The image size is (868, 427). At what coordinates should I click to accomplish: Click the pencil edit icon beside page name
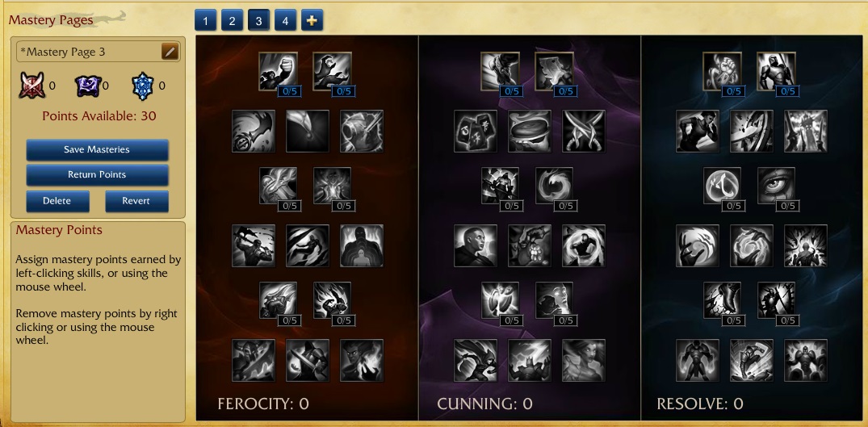tap(170, 52)
